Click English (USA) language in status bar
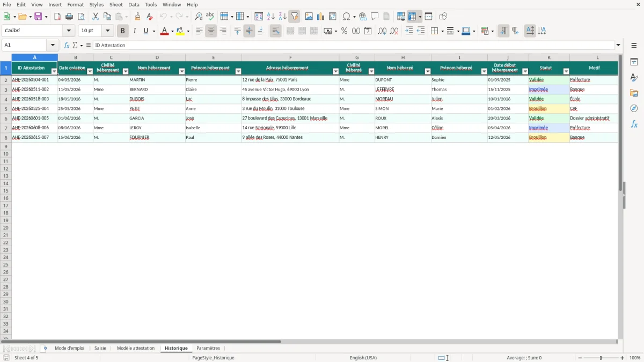Image resolution: width=644 pixels, height=362 pixels. (x=363, y=358)
